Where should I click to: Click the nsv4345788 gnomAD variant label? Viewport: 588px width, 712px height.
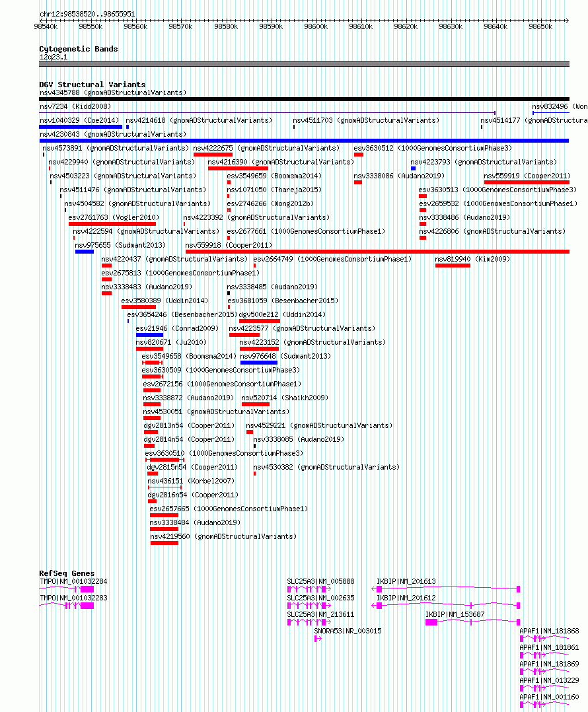point(113,92)
